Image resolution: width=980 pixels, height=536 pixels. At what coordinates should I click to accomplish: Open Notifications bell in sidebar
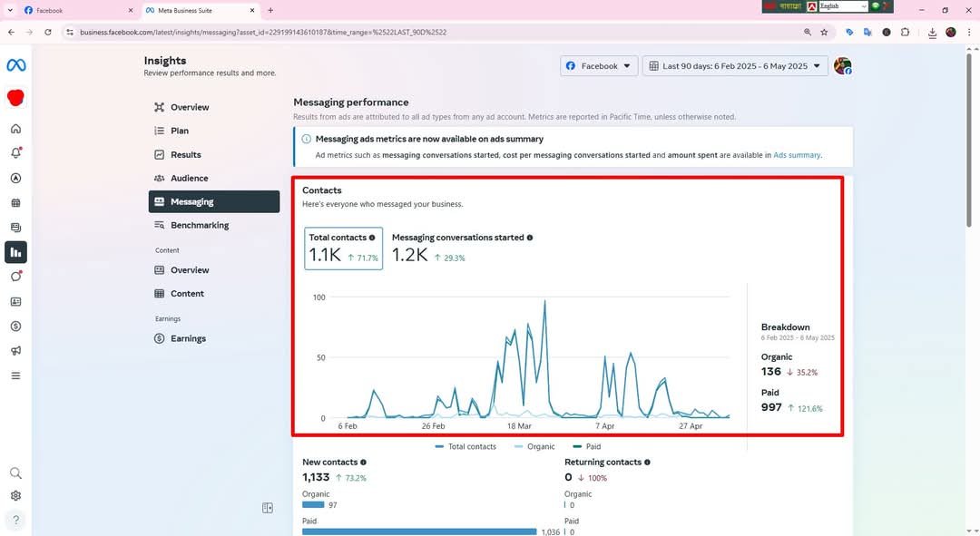click(15, 153)
